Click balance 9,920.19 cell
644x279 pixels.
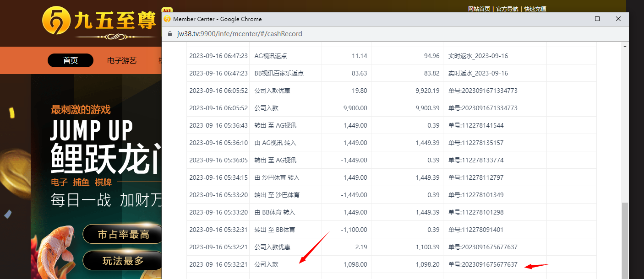coord(407,91)
